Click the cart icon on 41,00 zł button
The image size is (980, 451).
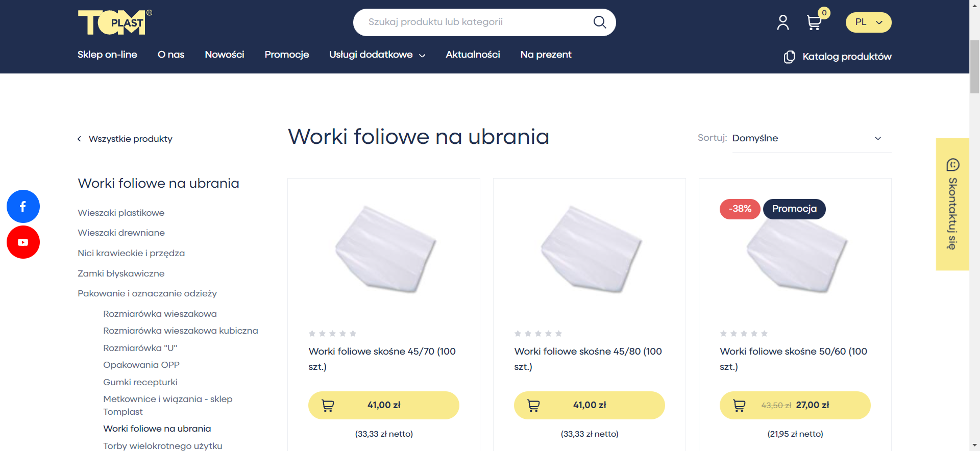pos(328,405)
